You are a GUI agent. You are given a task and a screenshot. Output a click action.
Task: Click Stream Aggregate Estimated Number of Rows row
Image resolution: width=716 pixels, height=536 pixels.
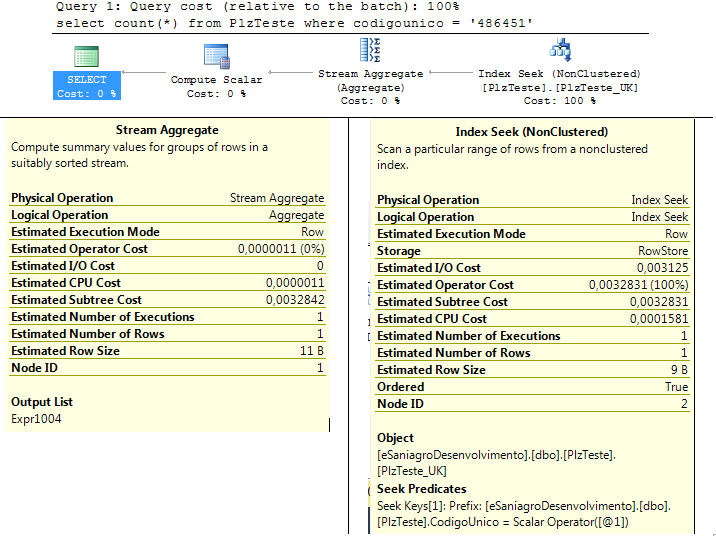point(167,334)
